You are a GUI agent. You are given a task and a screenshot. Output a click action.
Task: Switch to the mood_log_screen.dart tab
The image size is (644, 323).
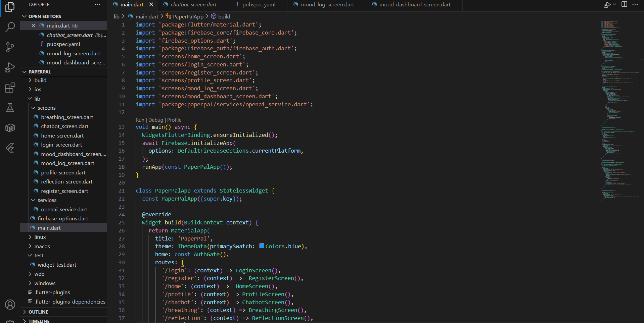(327, 5)
